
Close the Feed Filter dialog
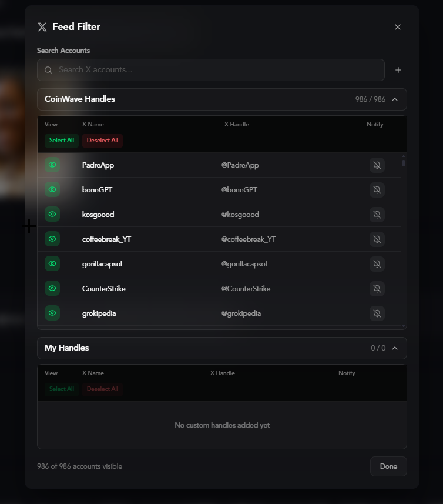[x=397, y=27]
